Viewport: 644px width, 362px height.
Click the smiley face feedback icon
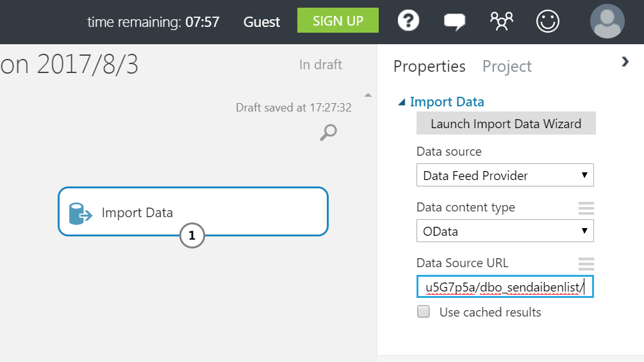coord(547,21)
